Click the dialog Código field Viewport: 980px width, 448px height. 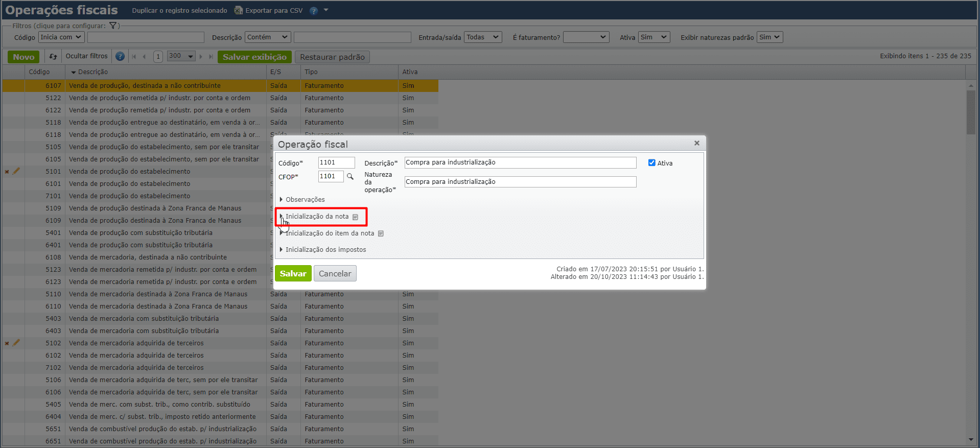point(336,163)
